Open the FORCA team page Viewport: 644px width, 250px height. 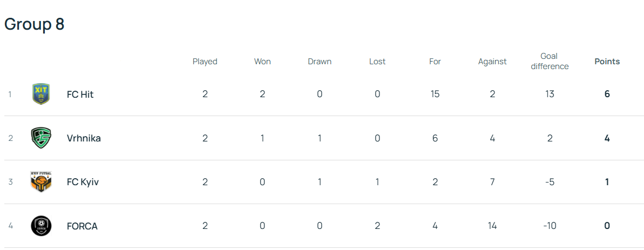82,226
